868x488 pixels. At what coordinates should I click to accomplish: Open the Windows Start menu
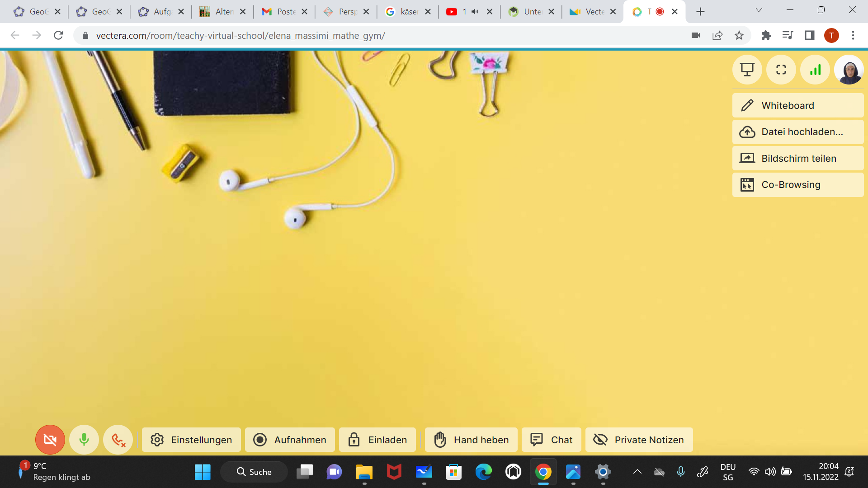(x=203, y=472)
